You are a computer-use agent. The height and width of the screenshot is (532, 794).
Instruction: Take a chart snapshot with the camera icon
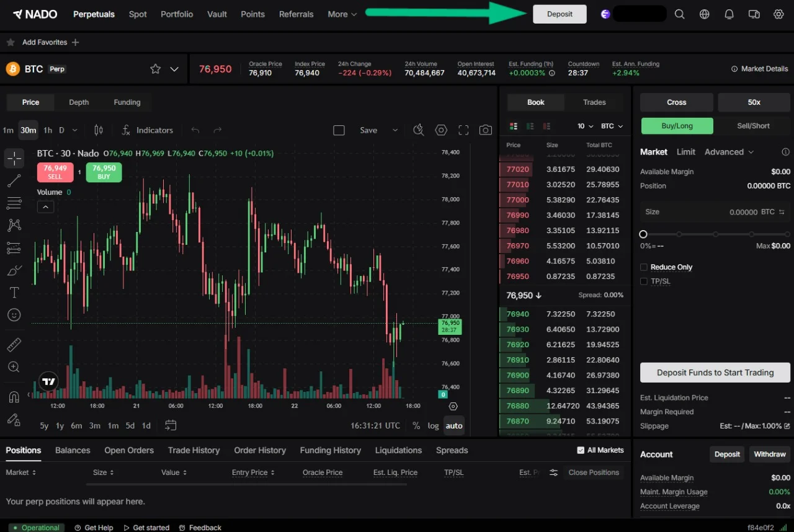tap(486, 130)
